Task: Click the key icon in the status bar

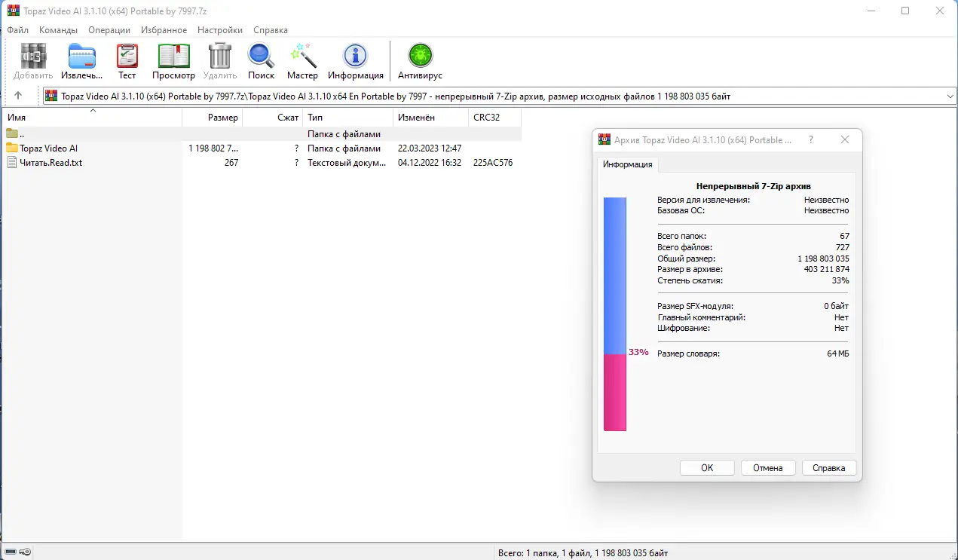Action: pos(25,551)
